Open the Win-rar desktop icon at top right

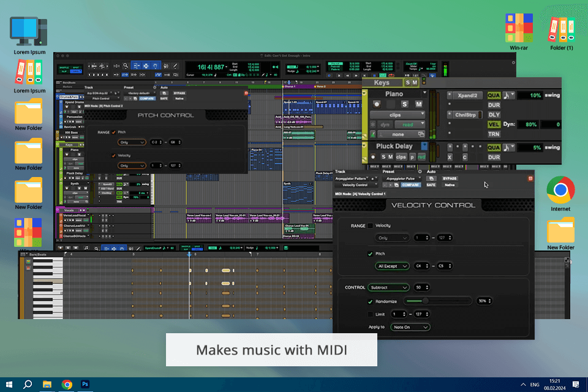[519, 31]
